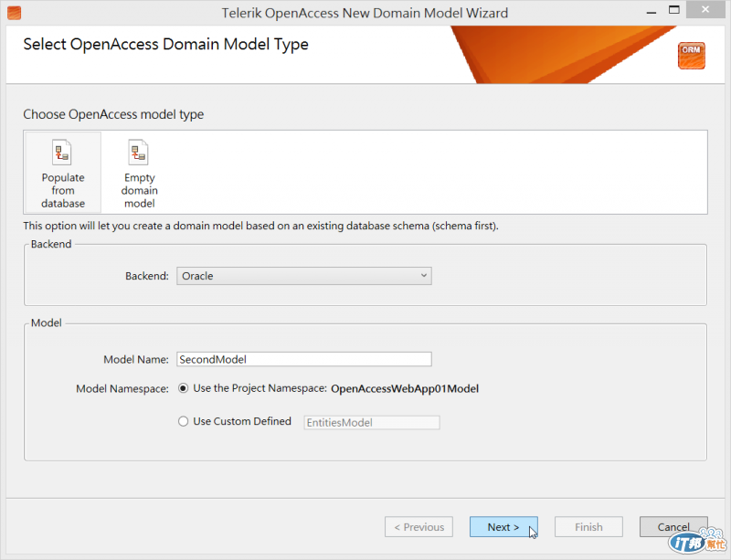The image size is (731, 560).
Task: Choose Use the Project Namespace radio option
Action: [184, 388]
